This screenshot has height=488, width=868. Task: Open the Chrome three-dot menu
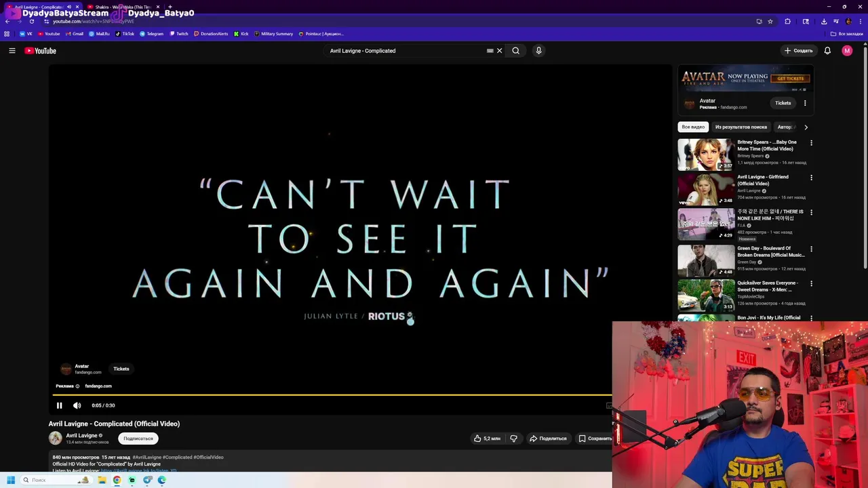[861, 21]
